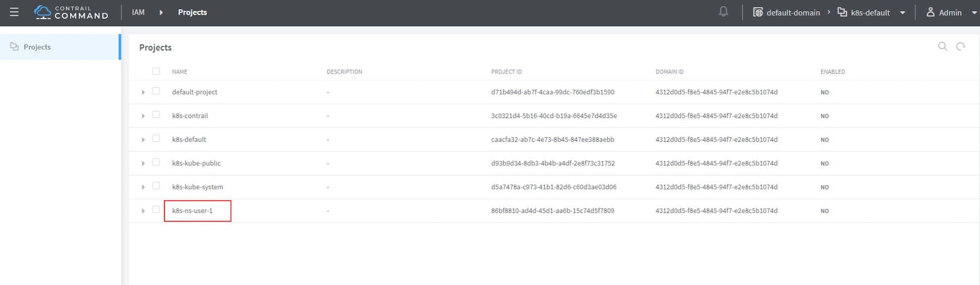This screenshot has height=285, width=980.
Task: Expand the default-project row
Action: pos(143,92)
